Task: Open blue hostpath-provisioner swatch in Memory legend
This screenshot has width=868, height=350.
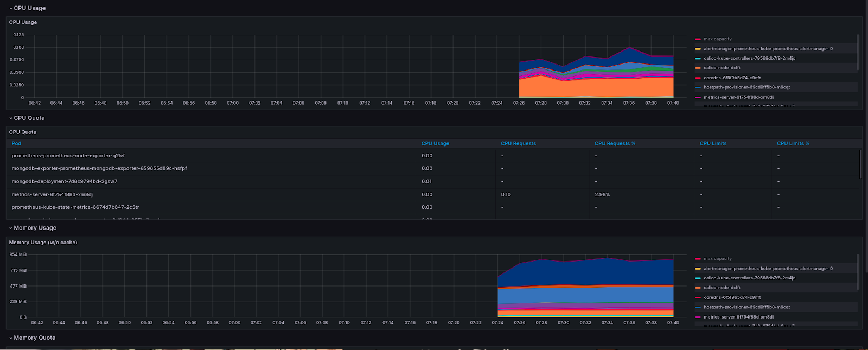Action: (x=698, y=307)
